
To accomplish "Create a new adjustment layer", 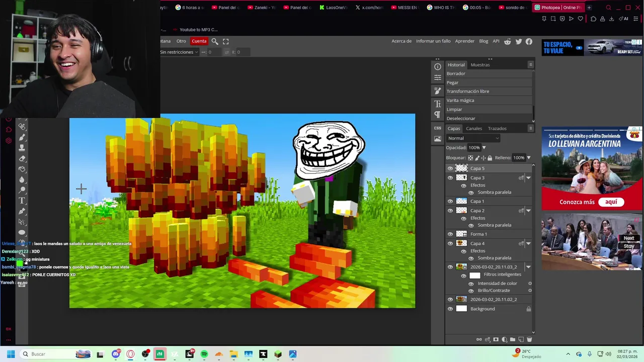I will pyautogui.click(x=504, y=339).
